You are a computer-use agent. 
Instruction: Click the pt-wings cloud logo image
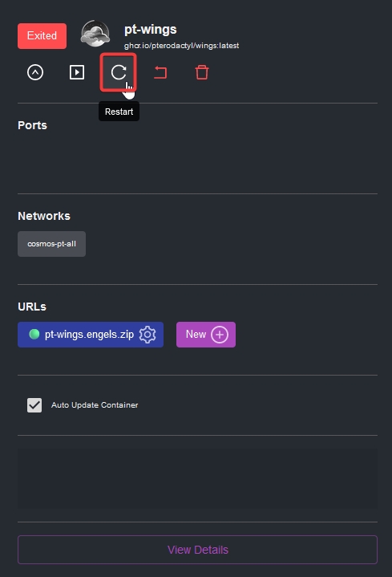click(95, 34)
